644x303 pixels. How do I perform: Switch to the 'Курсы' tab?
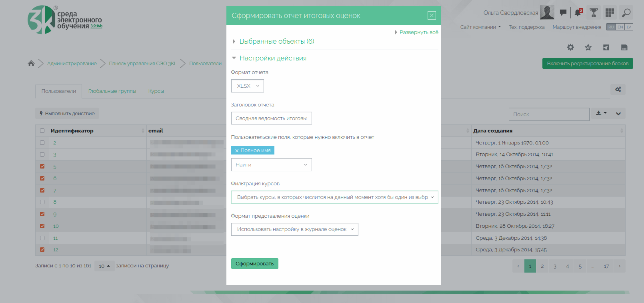(x=156, y=91)
